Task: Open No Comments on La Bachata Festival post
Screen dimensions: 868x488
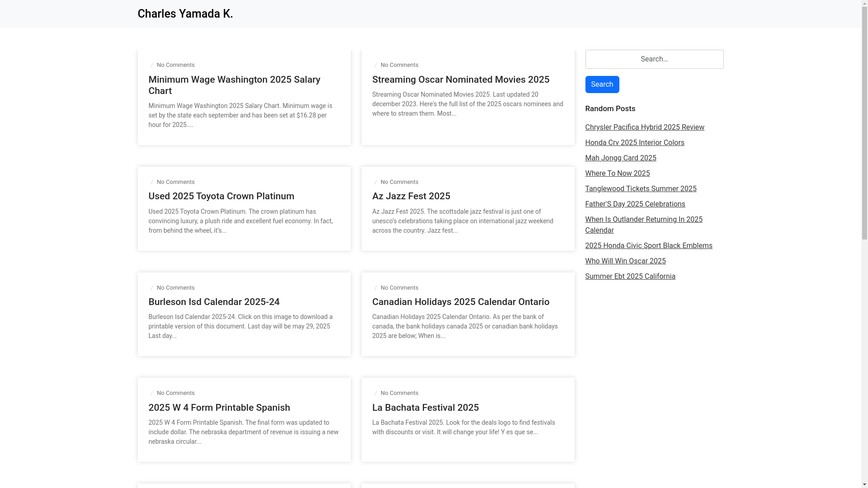Action: click(399, 393)
